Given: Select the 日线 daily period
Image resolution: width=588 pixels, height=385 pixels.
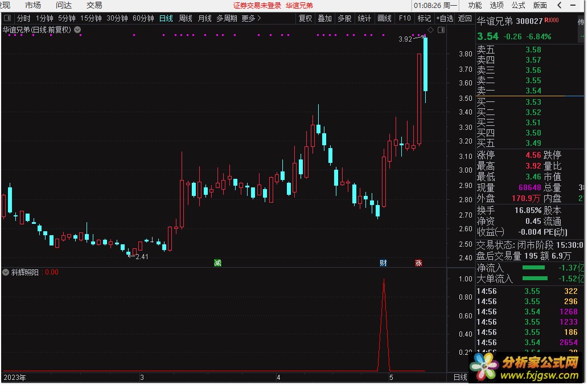Looking at the screenshot, I should (166, 18).
